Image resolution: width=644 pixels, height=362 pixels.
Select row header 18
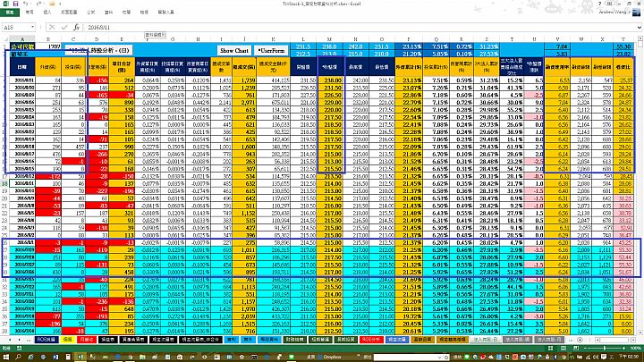pyautogui.click(x=4, y=183)
